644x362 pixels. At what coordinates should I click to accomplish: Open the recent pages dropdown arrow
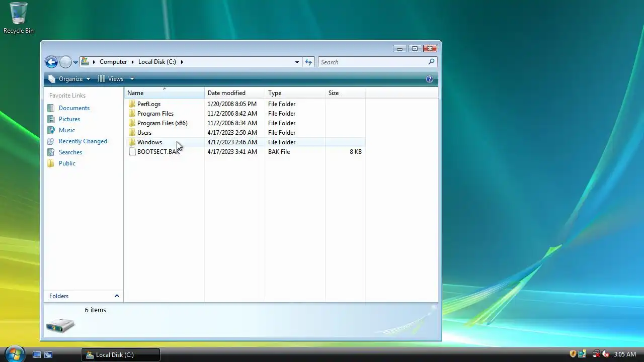(x=75, y=62)
